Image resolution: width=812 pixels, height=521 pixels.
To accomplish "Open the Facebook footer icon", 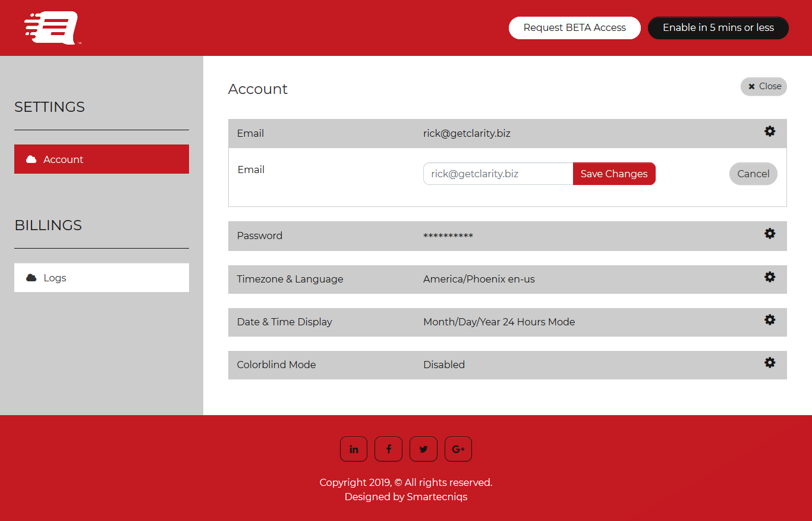I will 389,449.
